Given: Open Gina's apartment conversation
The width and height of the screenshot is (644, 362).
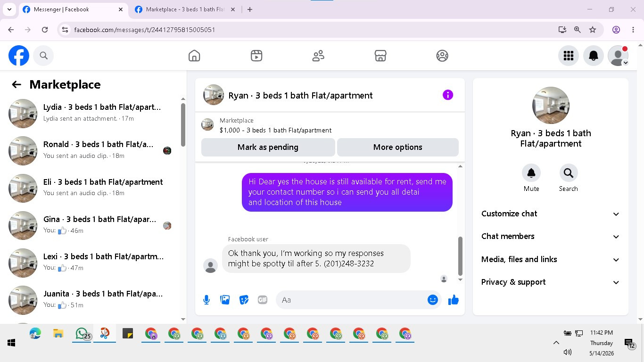Looking at the screenshot, I should coord(90,225).
